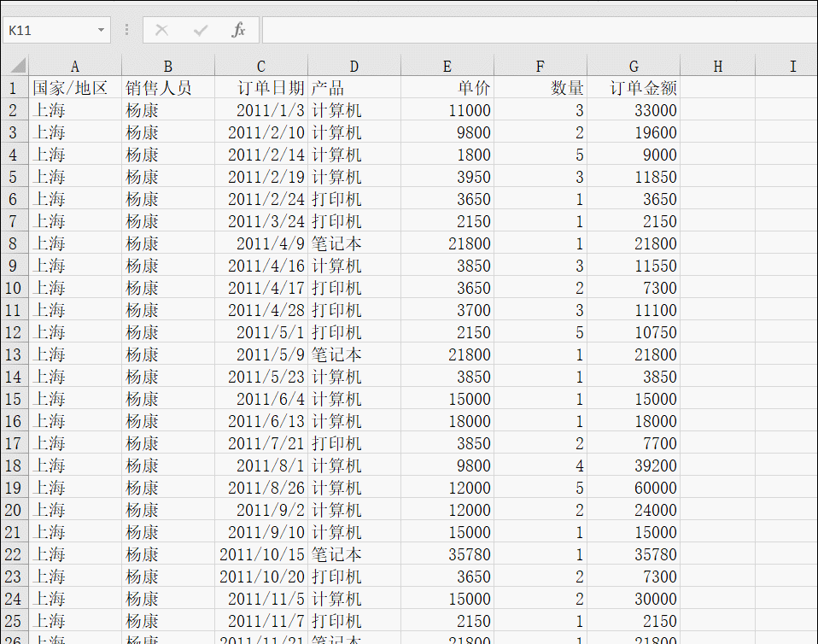Click date cell 2011/2/10

[261, 132]
